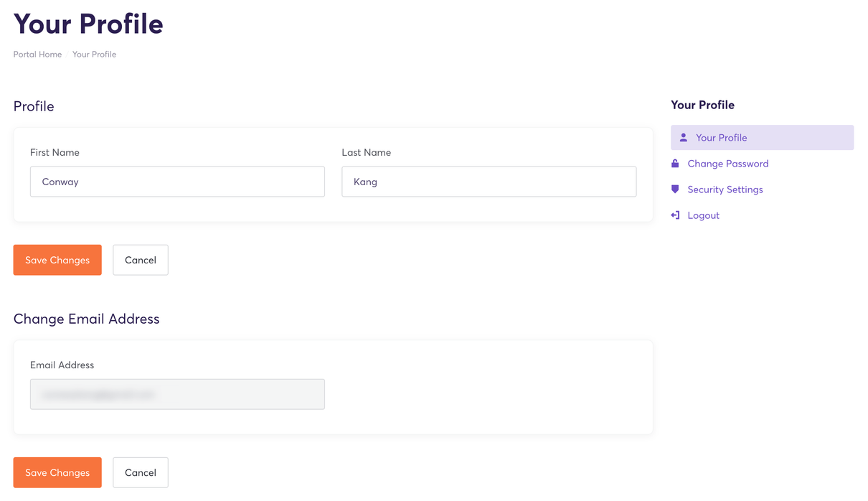Click the Email Address label
The width and height of the screenshot is (868, 501).
(62, 365)
